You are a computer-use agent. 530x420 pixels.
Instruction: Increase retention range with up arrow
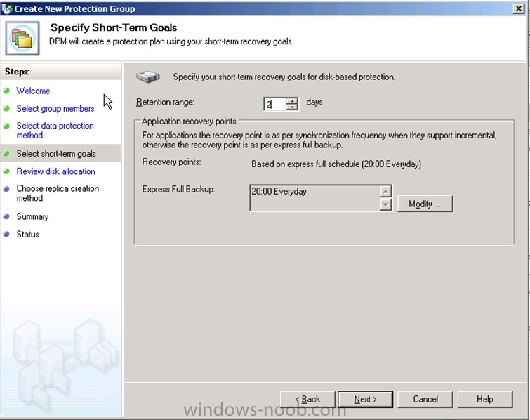click(x=292, y=100)
